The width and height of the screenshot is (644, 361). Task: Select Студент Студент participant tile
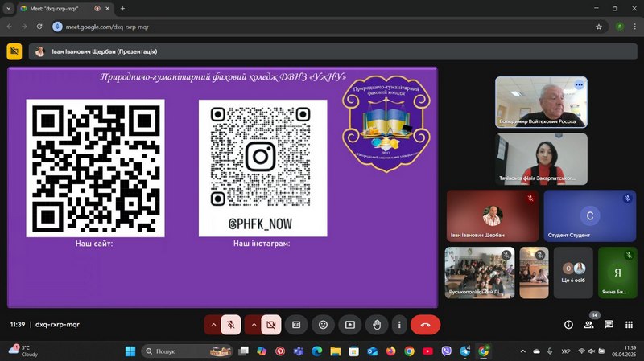tap(590, 215)
